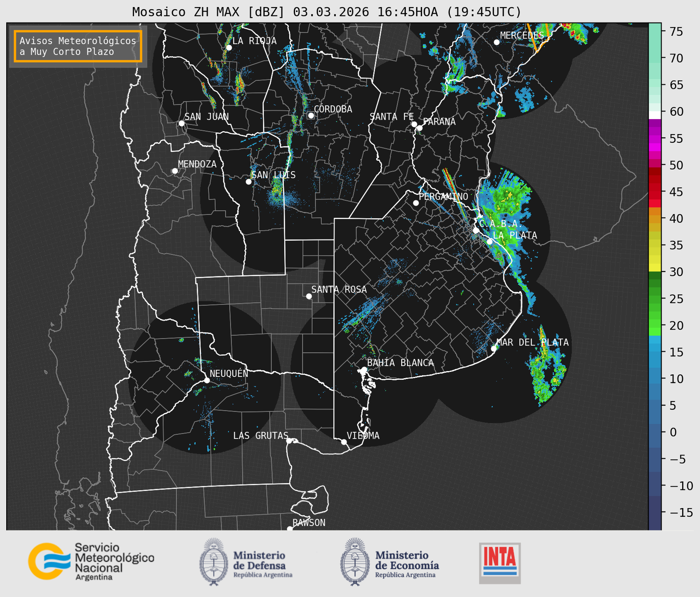Click the SANTA FE city label
The image size is (700, 597).
tap(392, 117)
